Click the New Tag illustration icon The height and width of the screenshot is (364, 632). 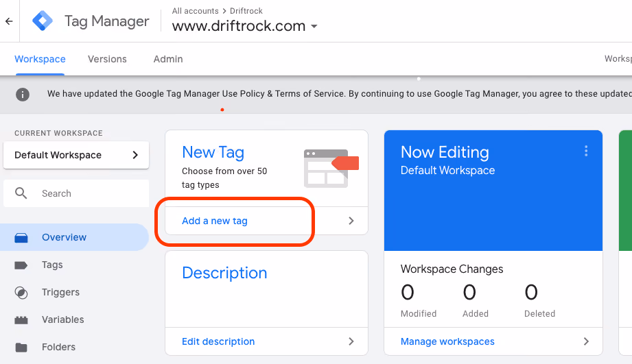(331, 169)
